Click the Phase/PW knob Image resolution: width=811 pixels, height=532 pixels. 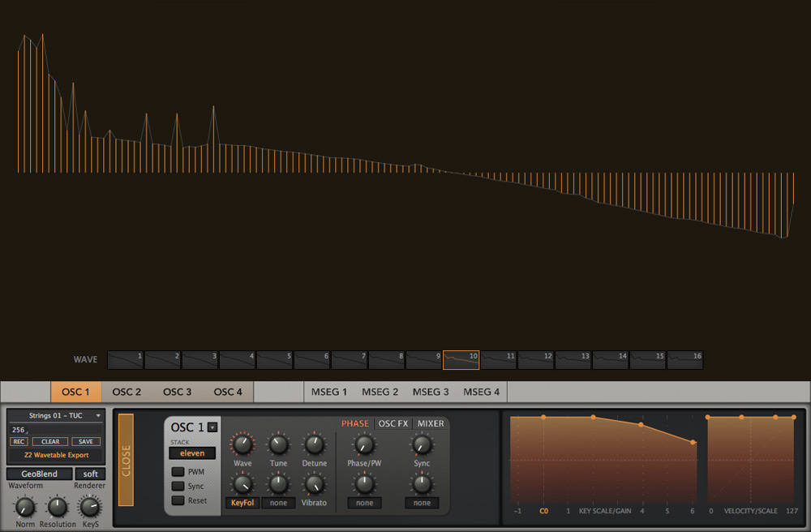point(364,444)
